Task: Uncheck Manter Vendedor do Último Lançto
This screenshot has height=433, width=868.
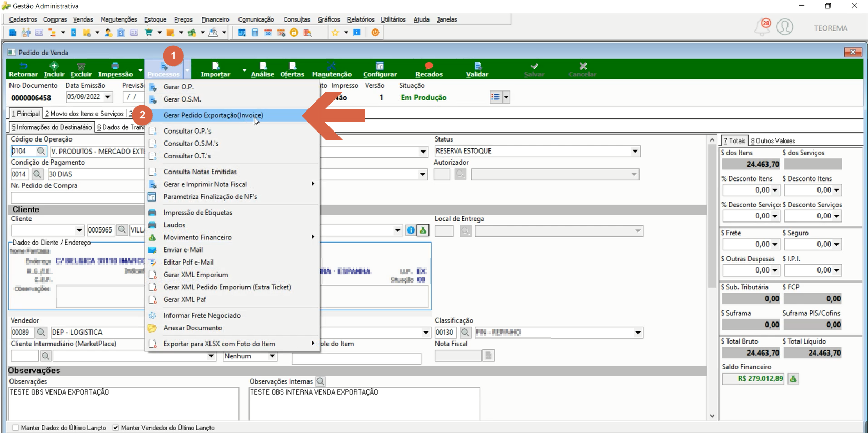Action: click(116, 428)
